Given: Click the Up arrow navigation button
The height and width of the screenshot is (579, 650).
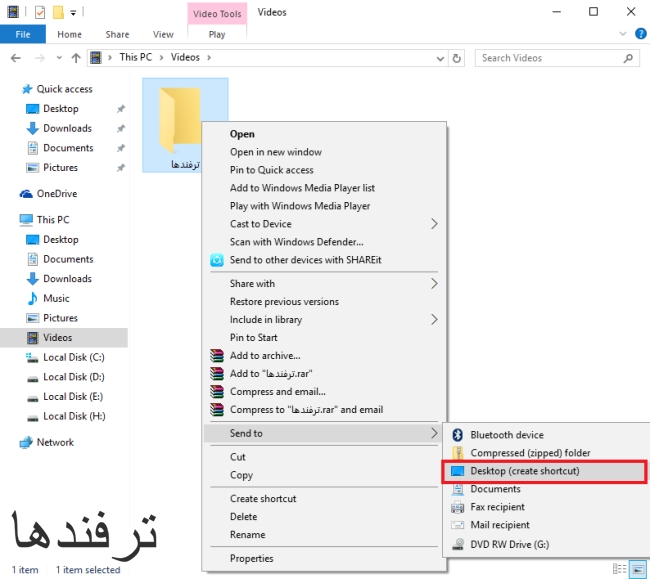Looking at the screenshot, I should (76, 58).
